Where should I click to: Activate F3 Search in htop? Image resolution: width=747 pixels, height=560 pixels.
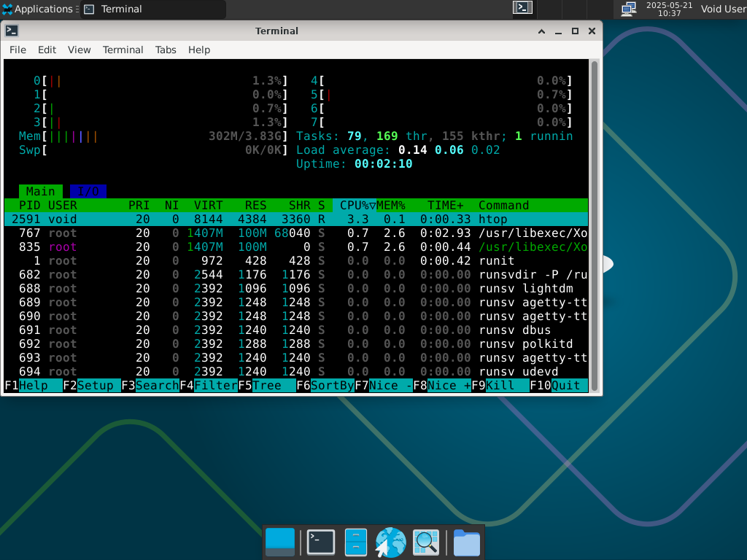(x=150, y=385)
